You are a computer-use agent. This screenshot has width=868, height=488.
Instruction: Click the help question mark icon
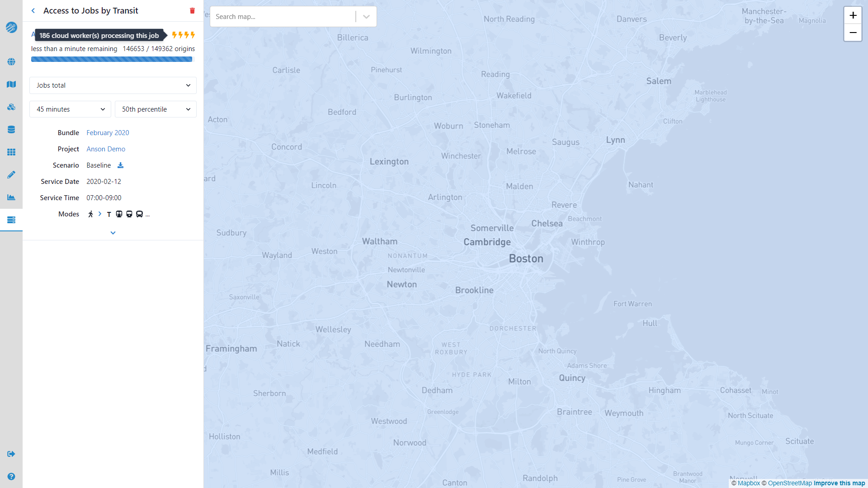tap(11, 477)
